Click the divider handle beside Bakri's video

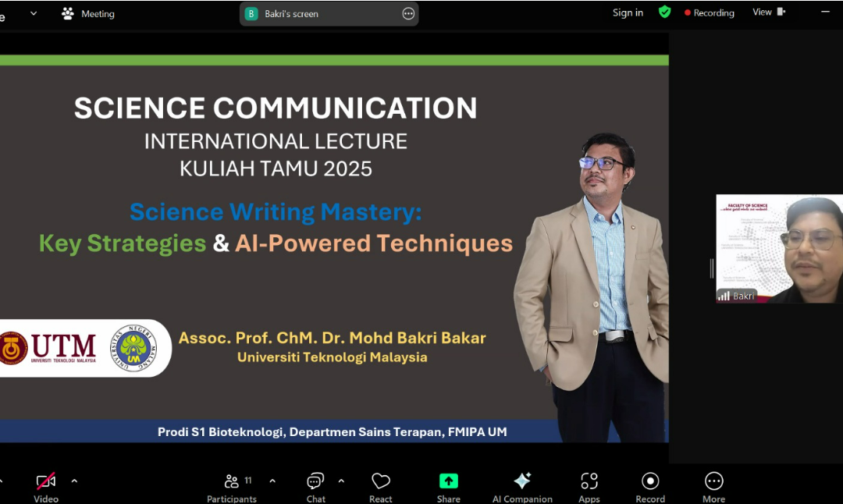tap(712, 268)
